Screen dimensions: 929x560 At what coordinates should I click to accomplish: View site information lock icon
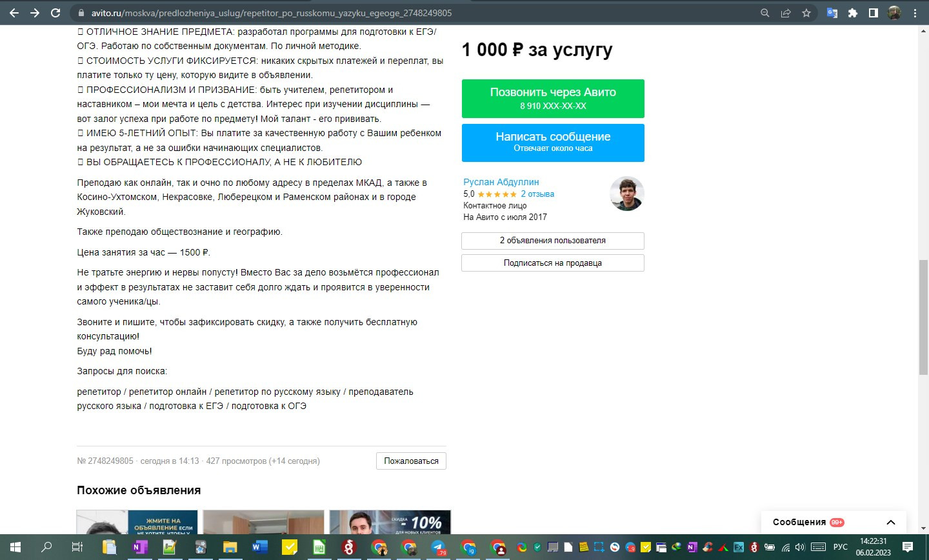[81, 13]
